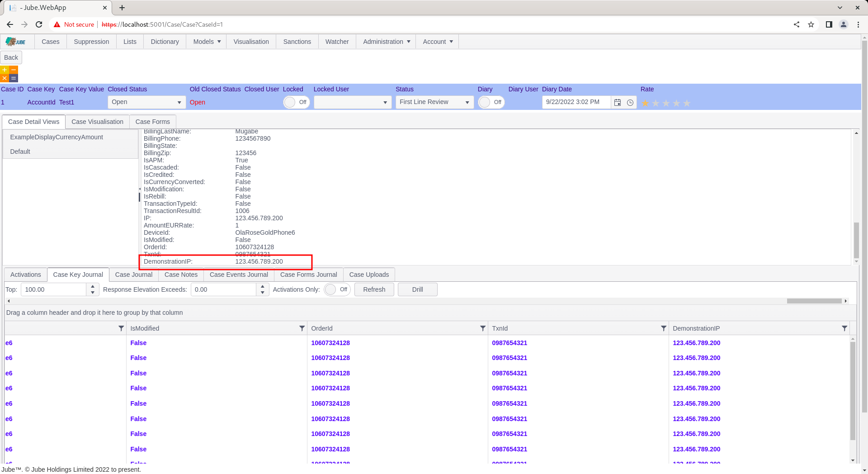Toggle the Diary switch
The image size is (868, 474).
pyautogui.click(x=491, y=102)
